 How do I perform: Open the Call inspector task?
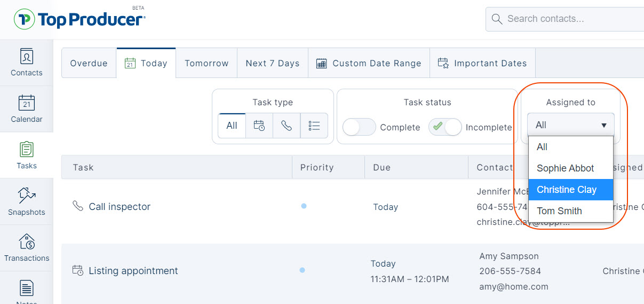pyautogui.click(x=120, y=207)
